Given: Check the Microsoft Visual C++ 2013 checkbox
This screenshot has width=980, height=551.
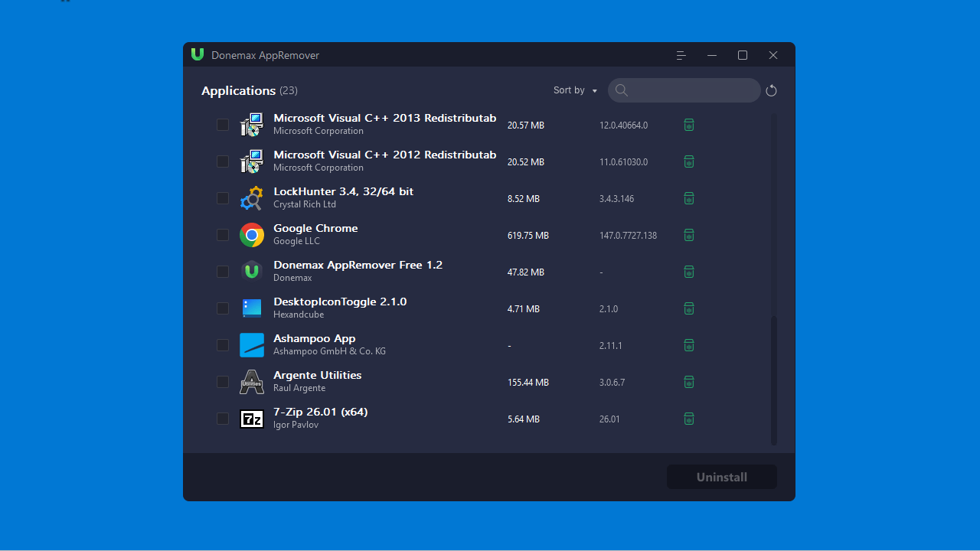Looking at the screenshot, I should [x=223, y=125].
